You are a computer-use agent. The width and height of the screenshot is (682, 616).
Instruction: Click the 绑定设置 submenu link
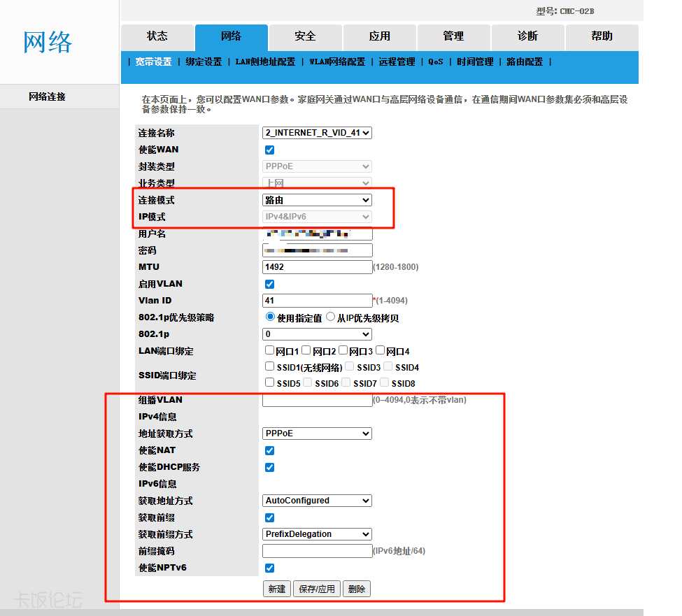[204, 62]
